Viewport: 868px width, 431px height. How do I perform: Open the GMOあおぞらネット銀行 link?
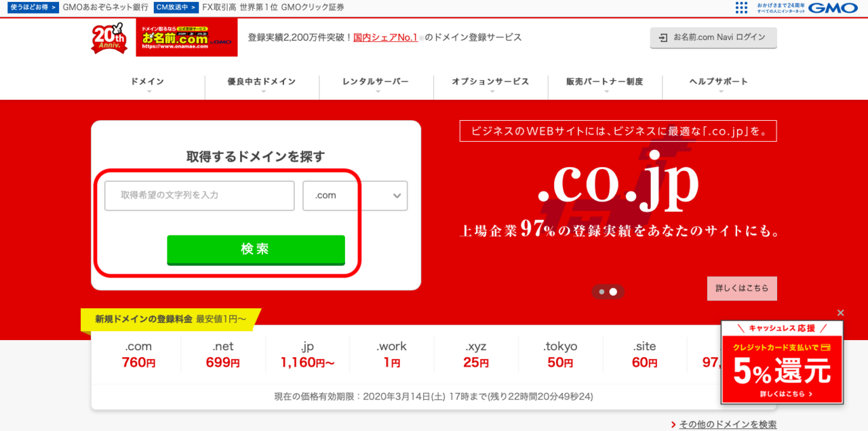click(x=105, y=7)
